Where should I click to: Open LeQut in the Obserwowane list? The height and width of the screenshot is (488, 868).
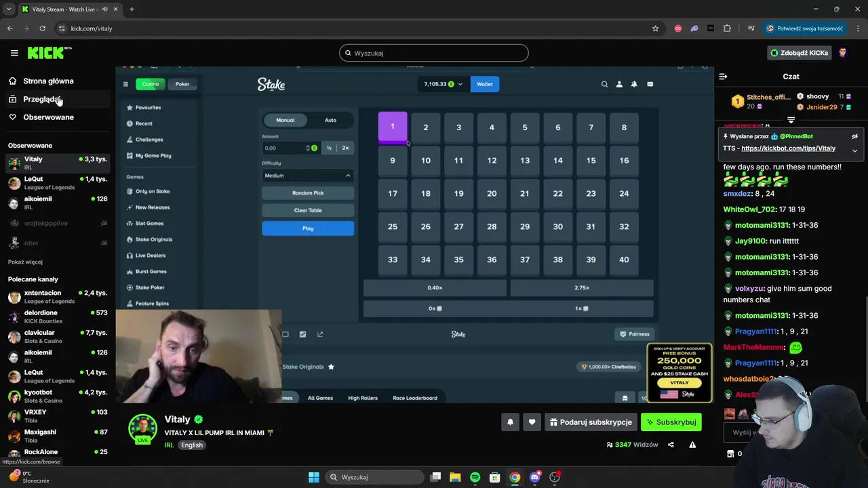[x=58, y=183]
